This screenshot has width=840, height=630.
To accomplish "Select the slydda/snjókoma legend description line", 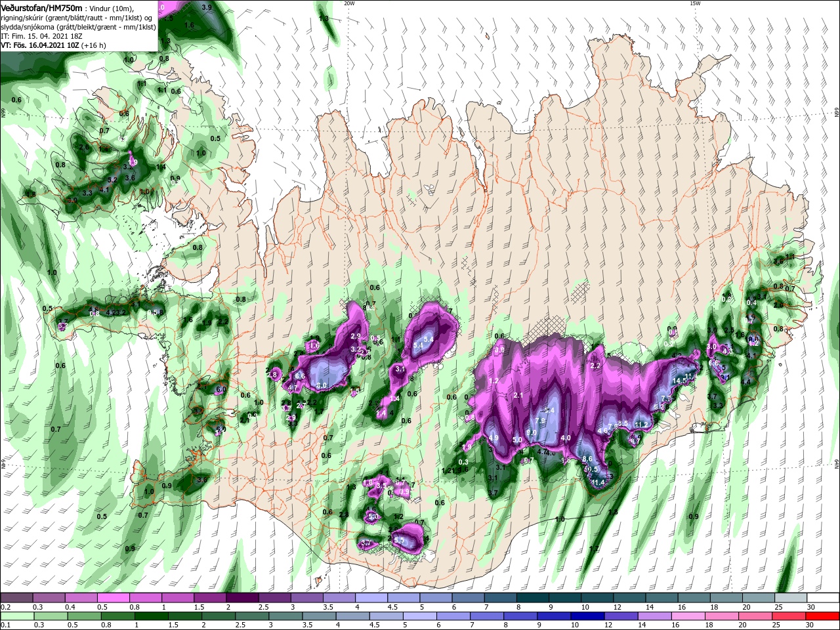I will [x=78, y=27].
